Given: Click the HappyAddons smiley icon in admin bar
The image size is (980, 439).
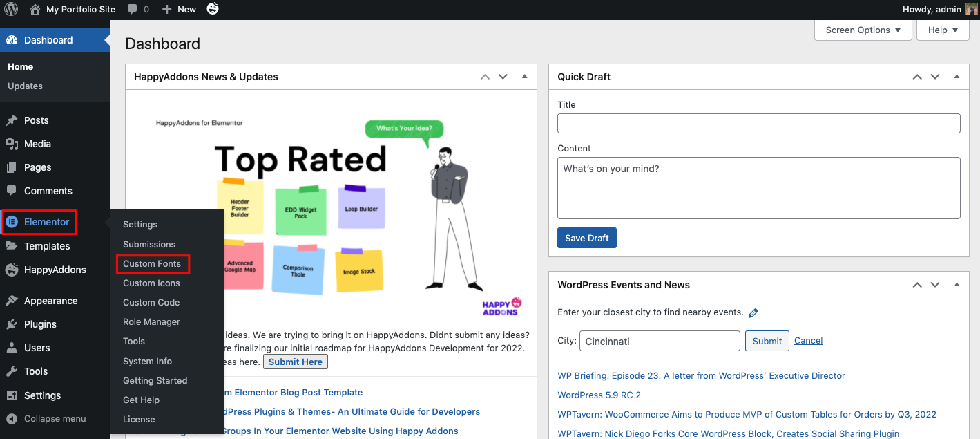Looking at the screenshot, I should pos(213,9).
